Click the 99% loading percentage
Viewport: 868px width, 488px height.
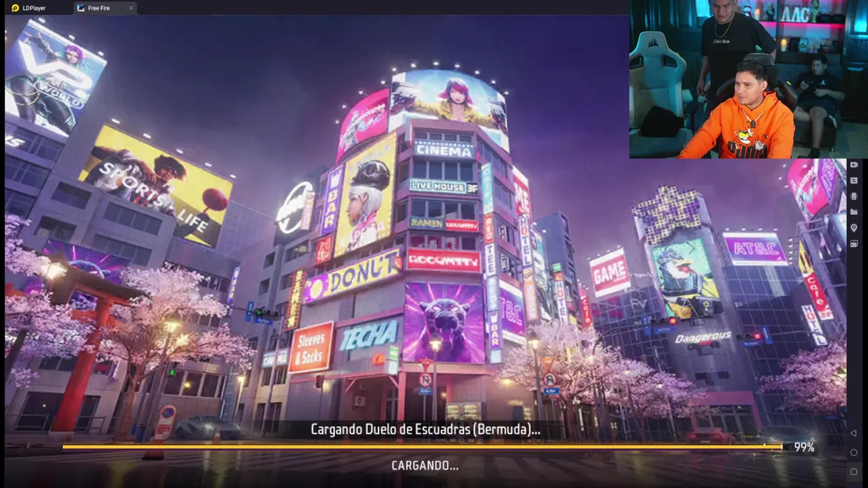pyautogui.click(x=804, y=447)
